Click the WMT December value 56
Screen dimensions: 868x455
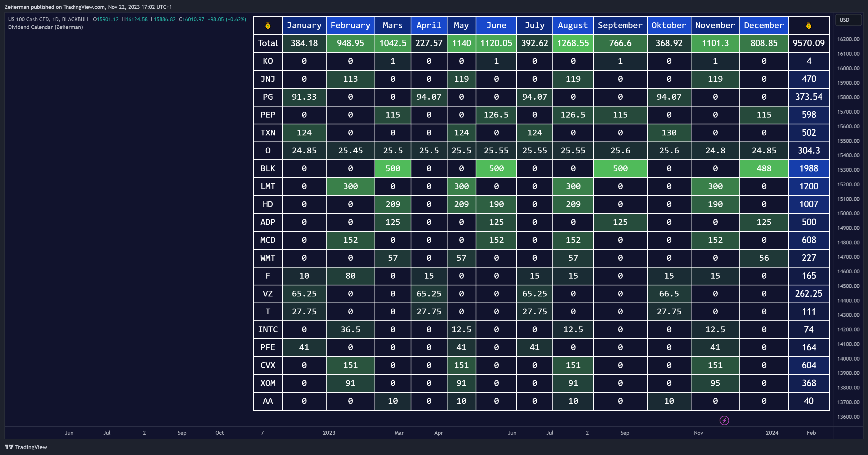pos(764,258)
